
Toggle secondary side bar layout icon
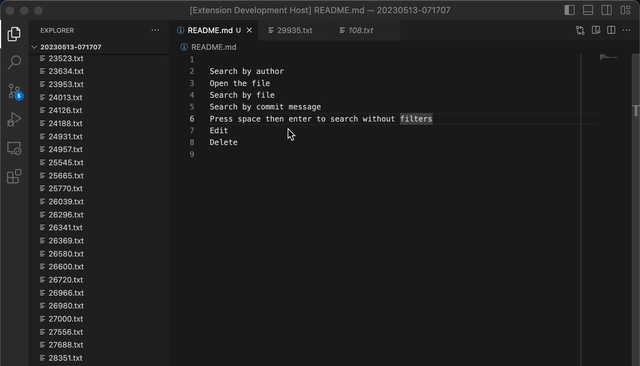pyautogui.click(x=607, y=10)
